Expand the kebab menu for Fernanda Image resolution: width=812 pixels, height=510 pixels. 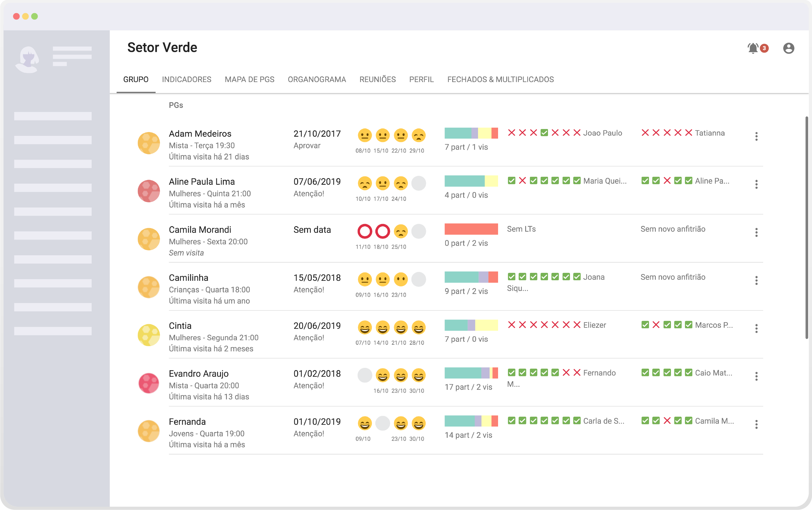tap(756, 424)
